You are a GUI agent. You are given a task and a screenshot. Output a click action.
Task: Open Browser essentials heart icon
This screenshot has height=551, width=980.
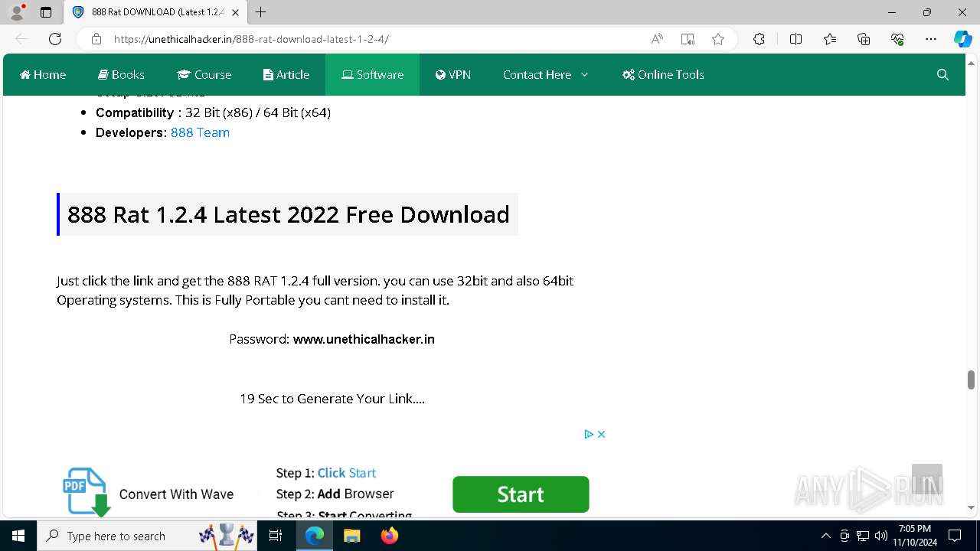point(897,39)
